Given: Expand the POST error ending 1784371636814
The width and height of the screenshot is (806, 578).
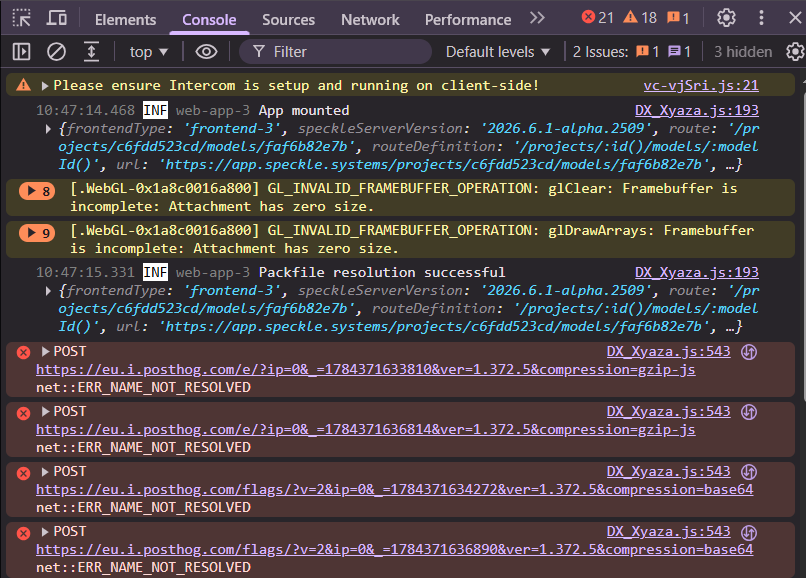Looking at the screenshot, I should pos(45,411).
